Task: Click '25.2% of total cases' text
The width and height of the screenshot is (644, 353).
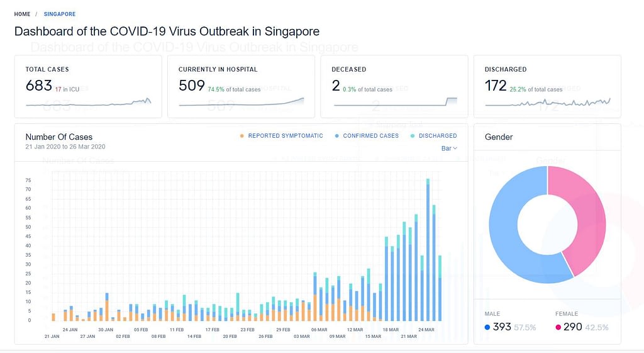Action: pos(536,89)
